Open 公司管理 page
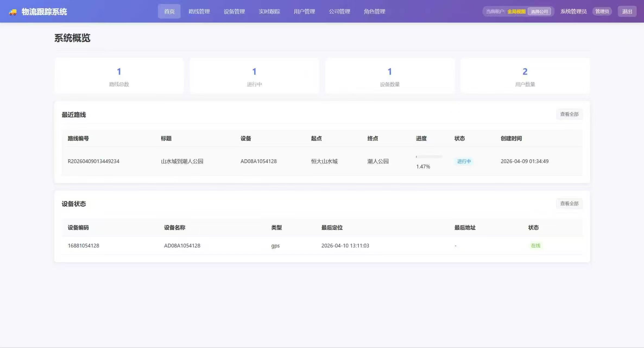644x348 pixels. point(339,11)
